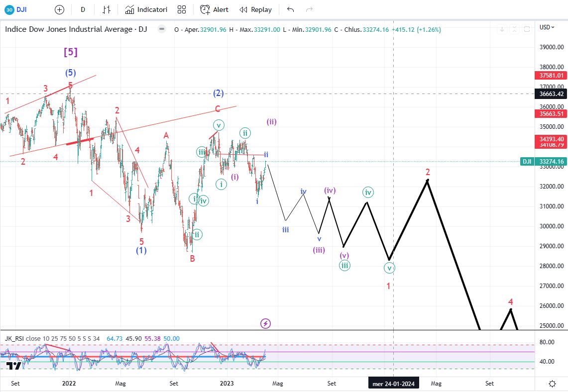Select the purple (iii) wave label

point(319,250)
